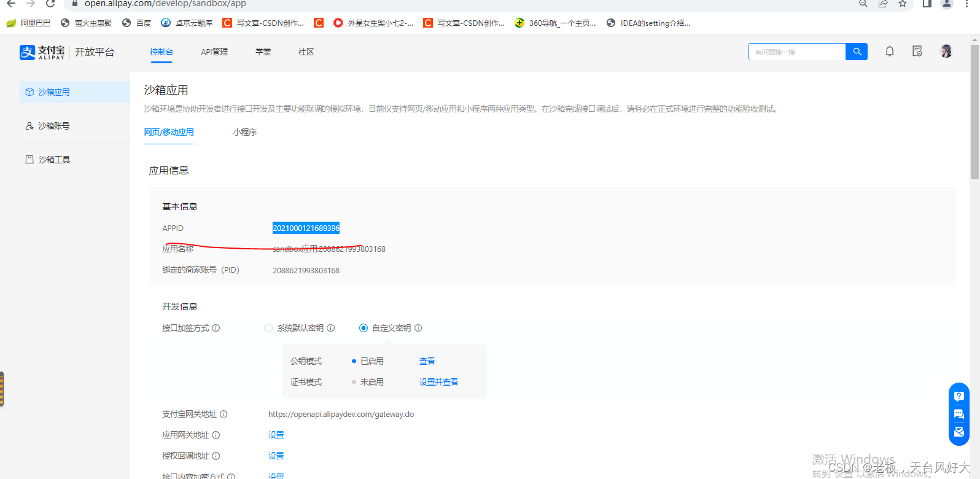Open the API管理 nav item
Image resolution: width=980 pixels, height=479 pixels.
214,52
